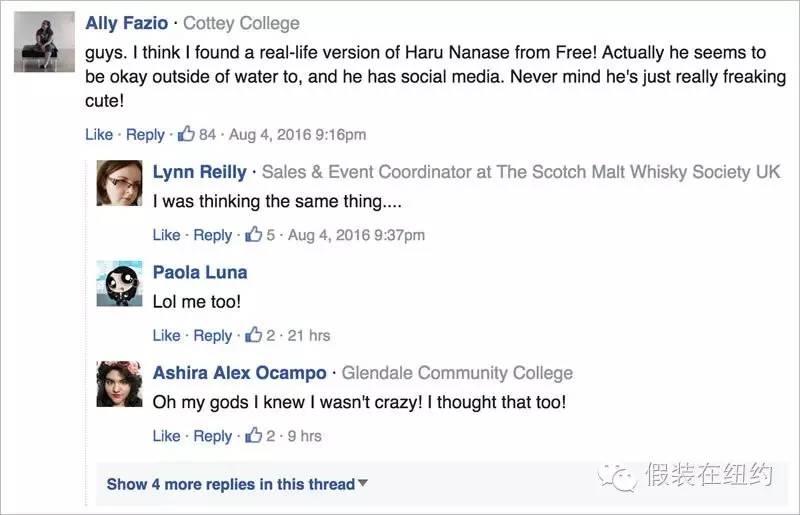
Task: Open Ashira Alex Ocampo's name link
Action: tap(239, 373)
